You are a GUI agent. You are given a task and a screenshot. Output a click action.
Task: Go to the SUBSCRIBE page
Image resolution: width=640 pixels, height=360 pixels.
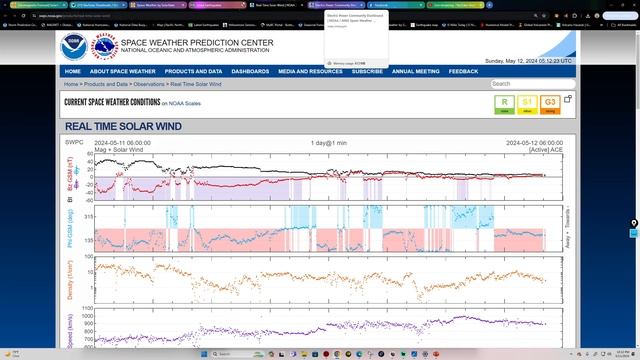367,71
